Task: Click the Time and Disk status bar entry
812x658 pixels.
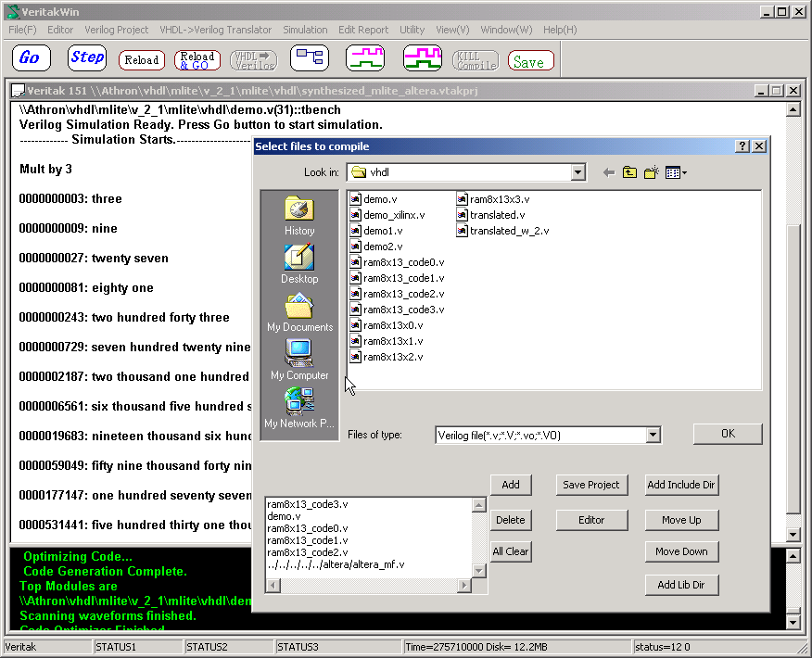Action: 517,647
